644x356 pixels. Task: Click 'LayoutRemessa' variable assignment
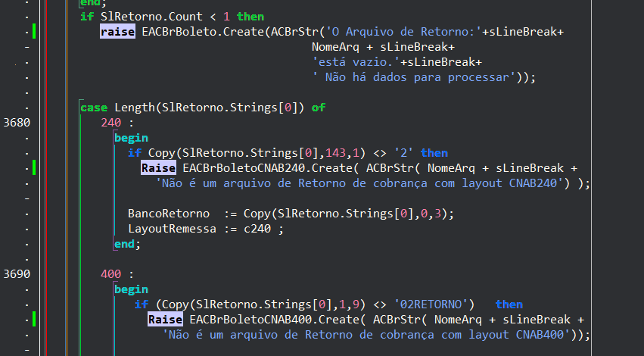172,229
